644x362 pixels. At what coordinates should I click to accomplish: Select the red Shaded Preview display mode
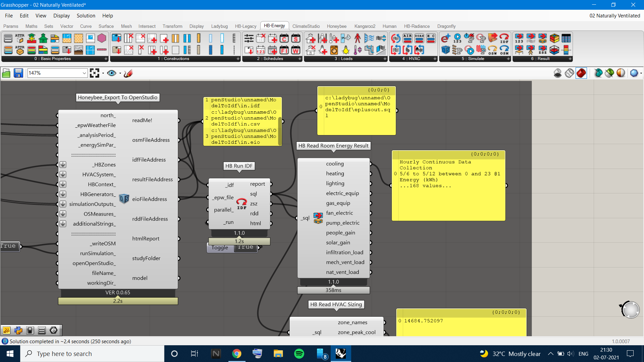[x=581, y=73]
